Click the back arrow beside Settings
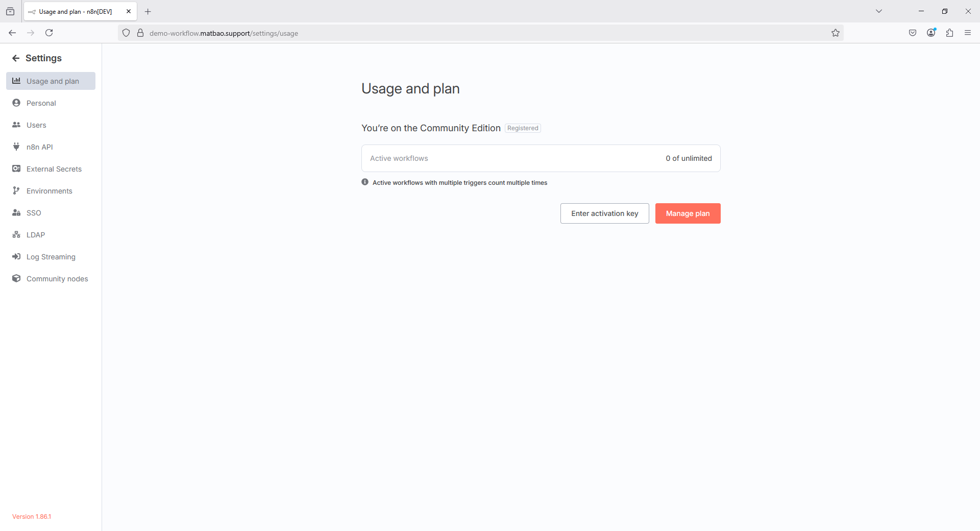This screenshot has width=980, height=531. 16,58
